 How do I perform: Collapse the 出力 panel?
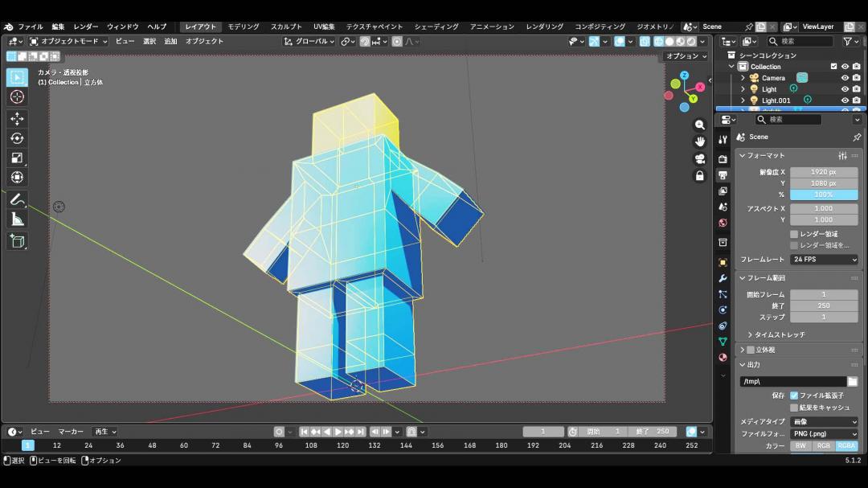click(743, 365)
